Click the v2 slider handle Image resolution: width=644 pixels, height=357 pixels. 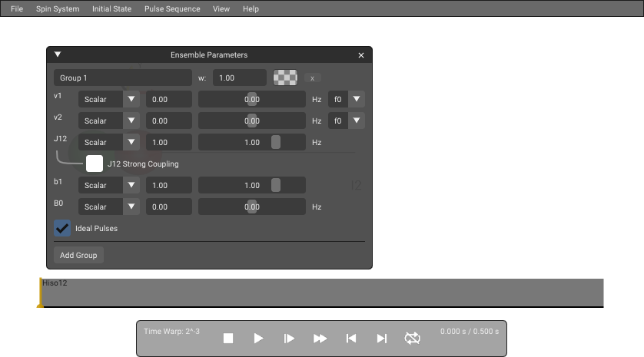[x=252, y=121]
